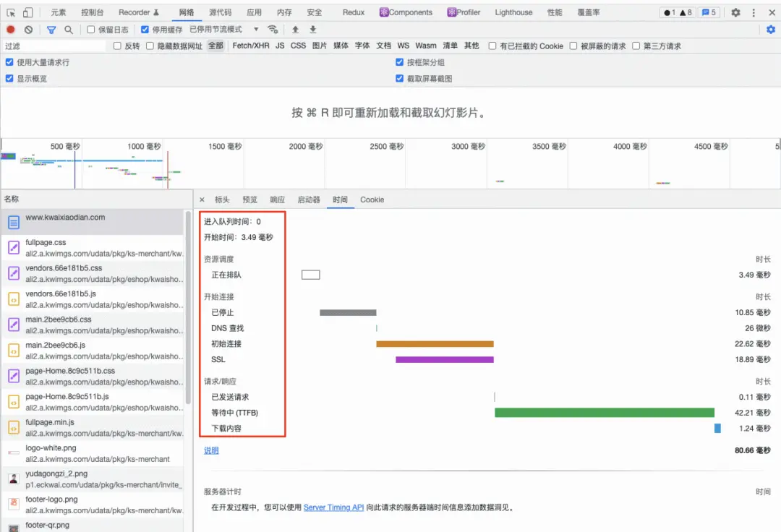Select the Fetch/XHR filter button
781x532 pixels.
click(x=250, y=46)
